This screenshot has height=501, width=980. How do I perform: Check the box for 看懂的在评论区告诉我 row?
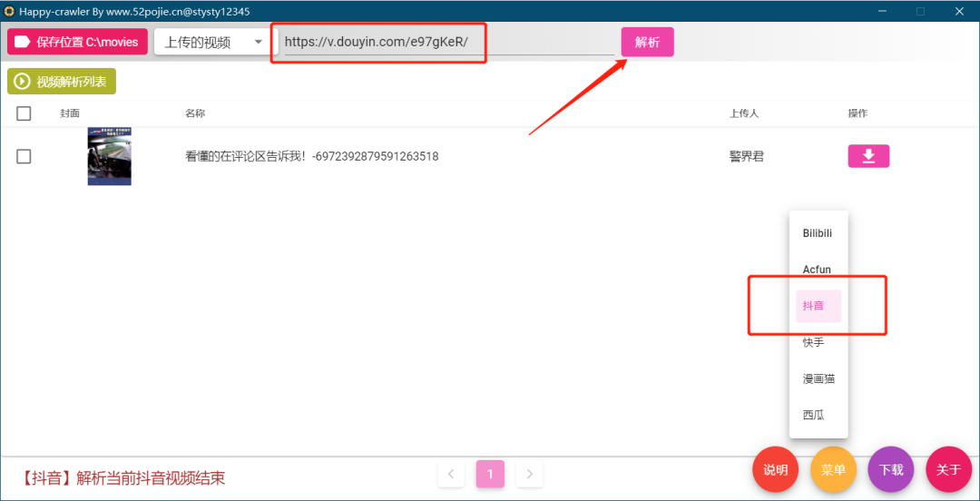[x=24, y=156]
